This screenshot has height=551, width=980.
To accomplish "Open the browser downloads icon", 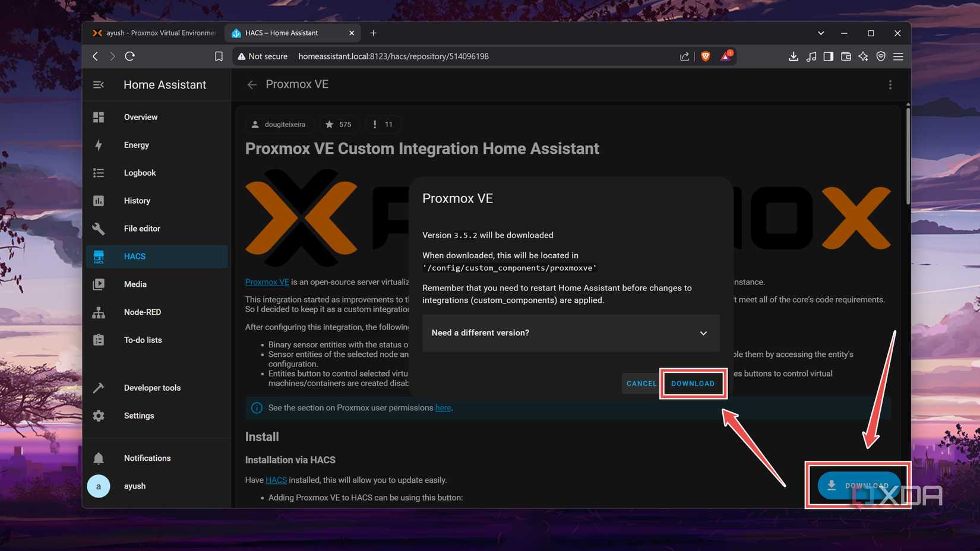I will pos(794,56).
